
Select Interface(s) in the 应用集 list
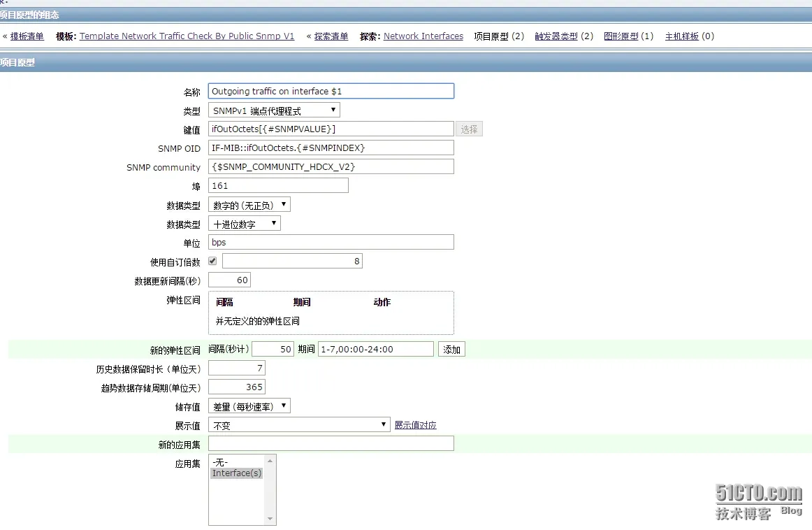tap(237, 473)
